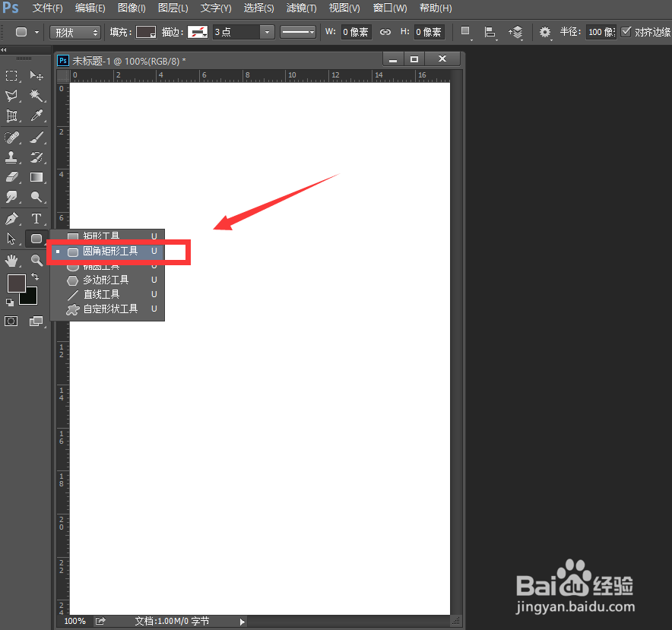Select the Gradient tool
Screen dimensions: 672x630
(36, 177)
